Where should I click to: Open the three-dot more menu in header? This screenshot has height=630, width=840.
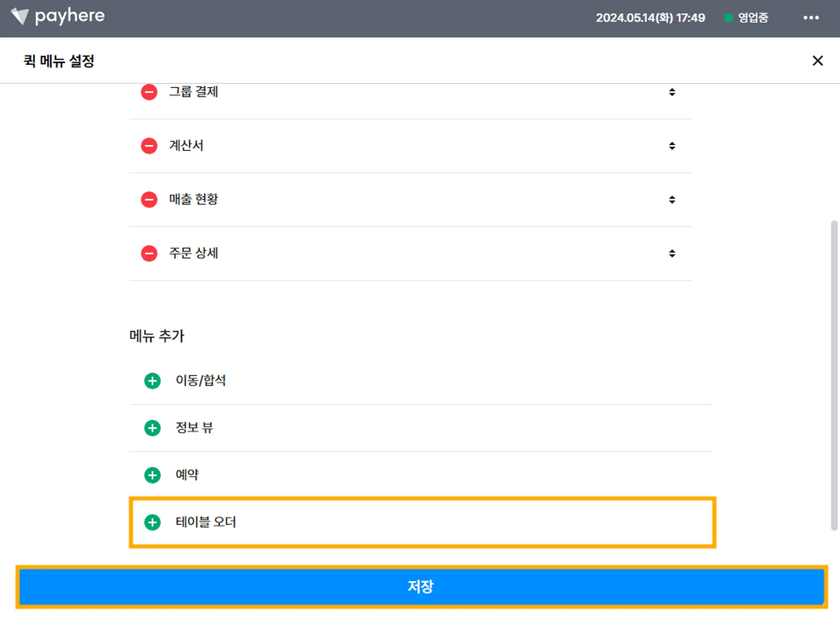(x=811, y=18)
